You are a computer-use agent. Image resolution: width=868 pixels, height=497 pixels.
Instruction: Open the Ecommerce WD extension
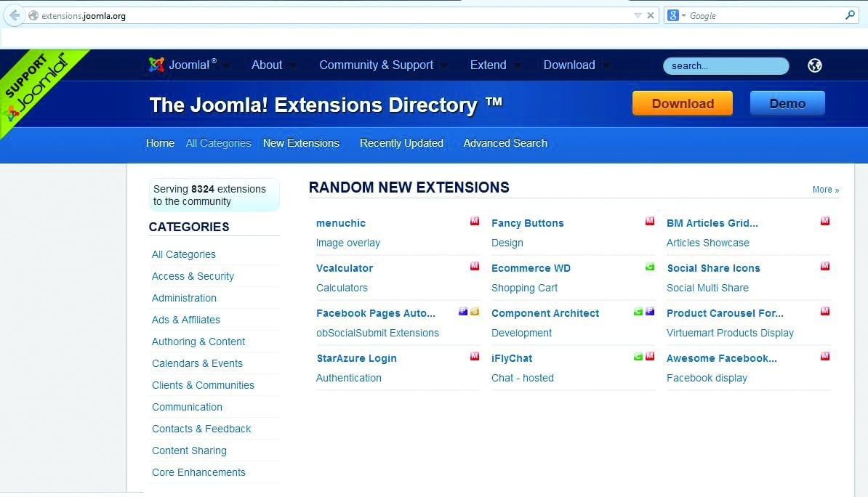coord(531,268)
